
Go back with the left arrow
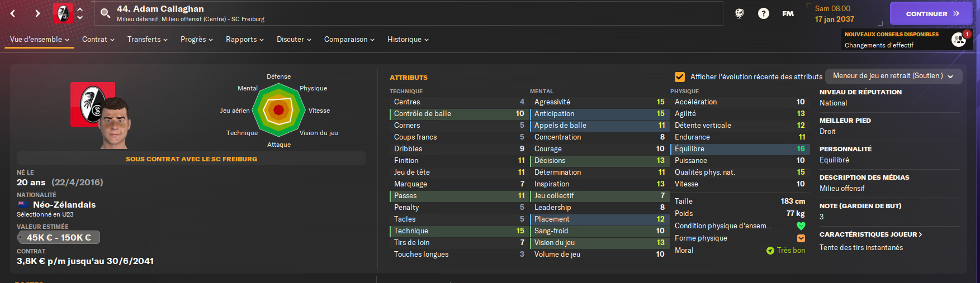[13, 13]
